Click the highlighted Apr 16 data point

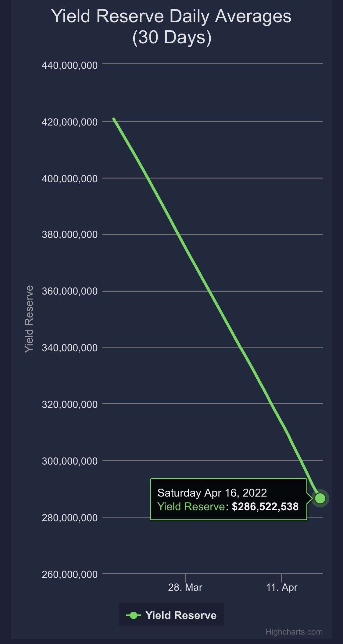(x=320, y=498)
